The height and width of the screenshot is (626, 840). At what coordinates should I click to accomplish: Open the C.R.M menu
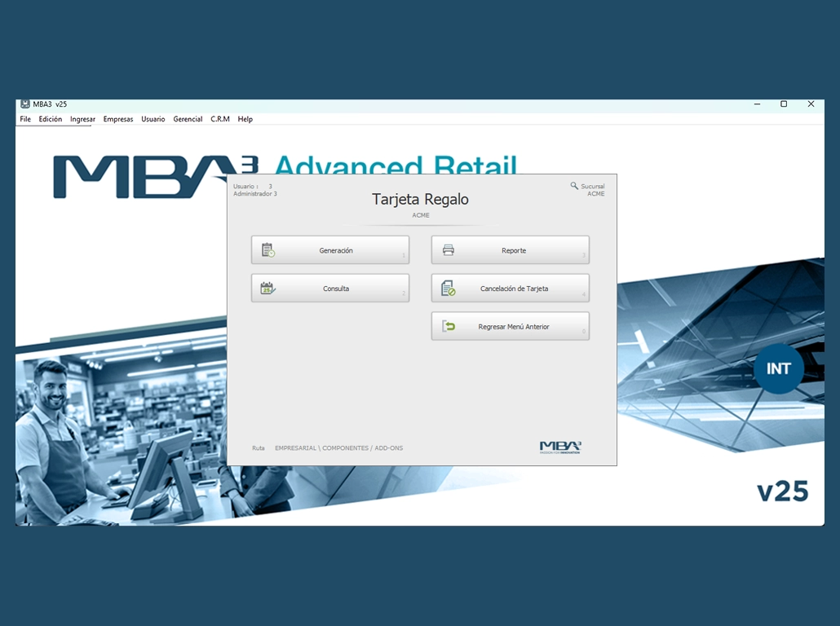point(220,119)
